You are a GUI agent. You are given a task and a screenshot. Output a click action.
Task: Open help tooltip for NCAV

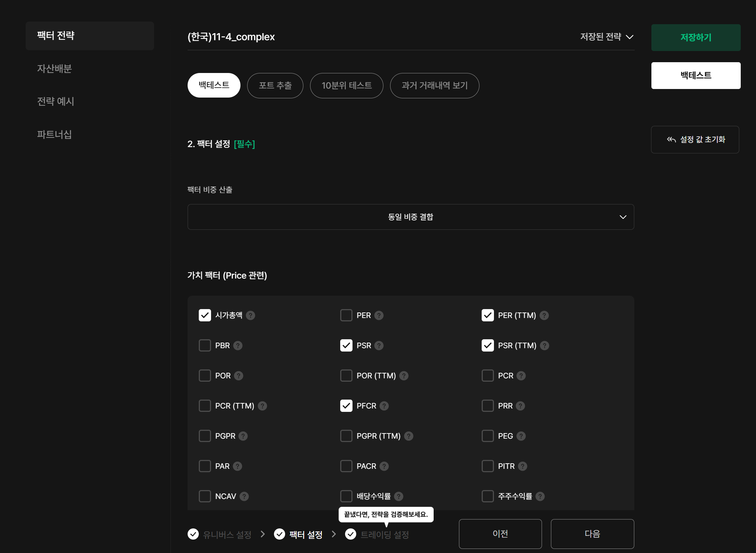click(244, 496)
